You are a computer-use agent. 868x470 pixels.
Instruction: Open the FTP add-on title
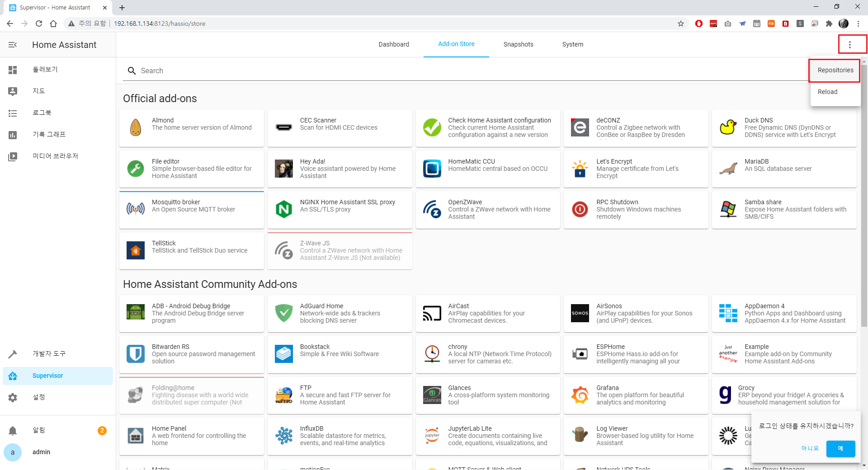[x=306, y=388]
